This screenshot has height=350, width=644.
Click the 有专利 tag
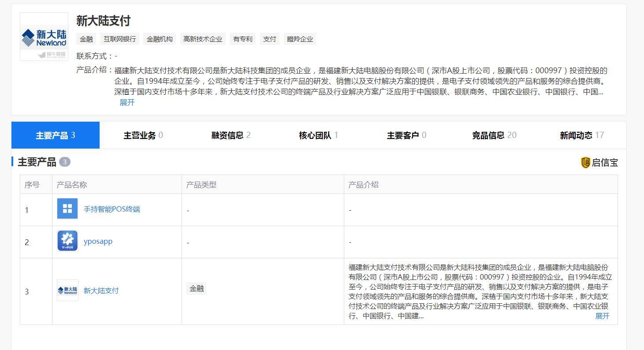click(243, 39)
